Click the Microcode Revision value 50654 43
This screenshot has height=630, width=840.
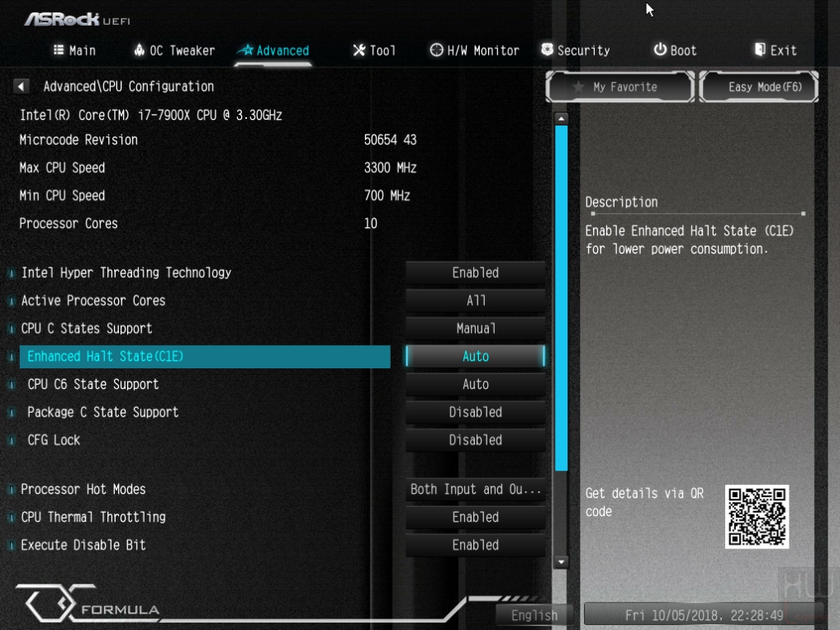coord(390,140)
